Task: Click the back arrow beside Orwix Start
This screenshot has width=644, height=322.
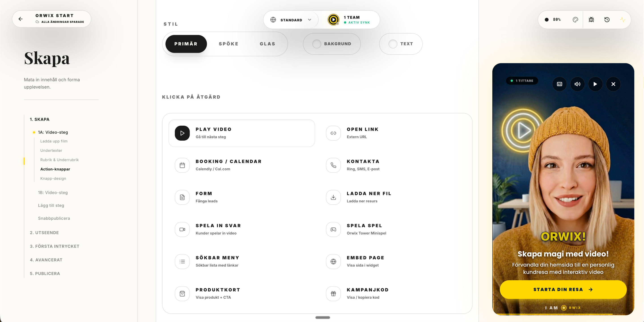Action: (21, 19)
